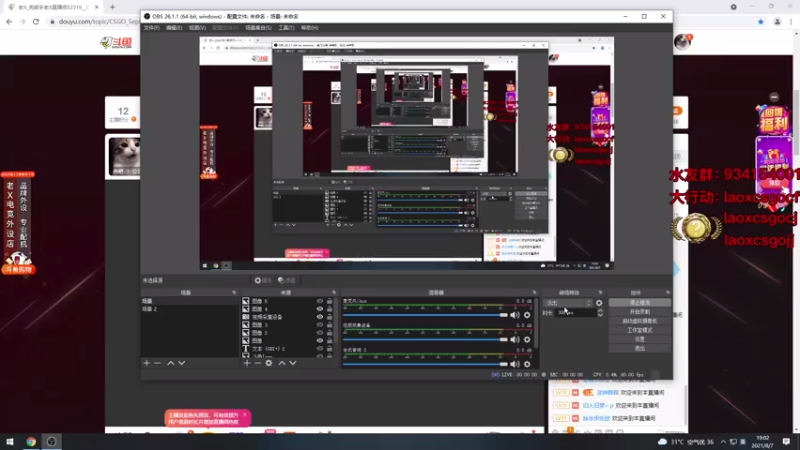Viewport: 800px width, 450px height.
Task: Adjust the 麦克风/Aux volume slider
Action: coord(426,315)
